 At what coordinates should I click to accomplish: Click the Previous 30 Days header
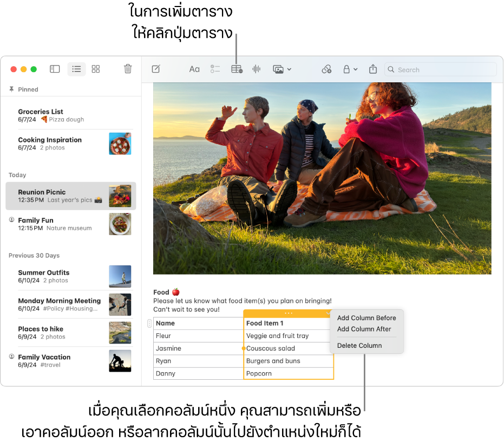click(34, 255)
